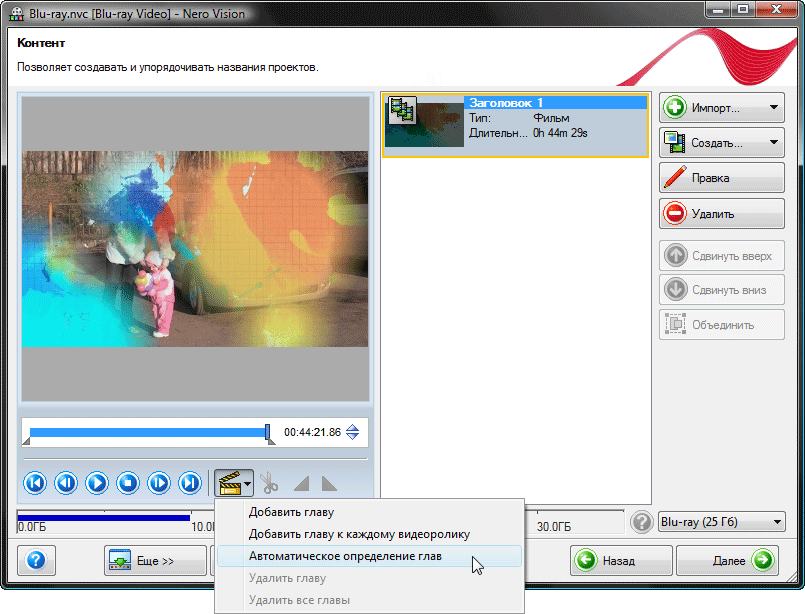
Task: Step back one frame
Action: pyautogui.click(x=66, y=483)
